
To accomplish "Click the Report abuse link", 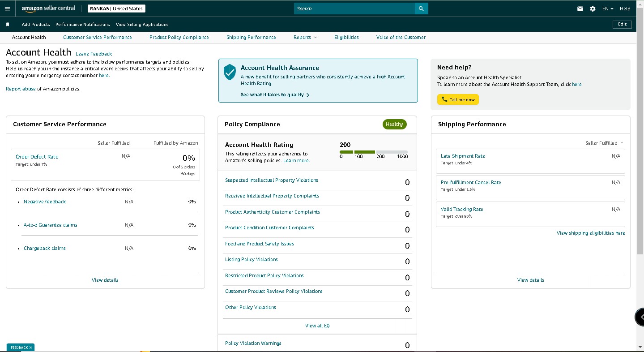I will click(x=21, y=89).
